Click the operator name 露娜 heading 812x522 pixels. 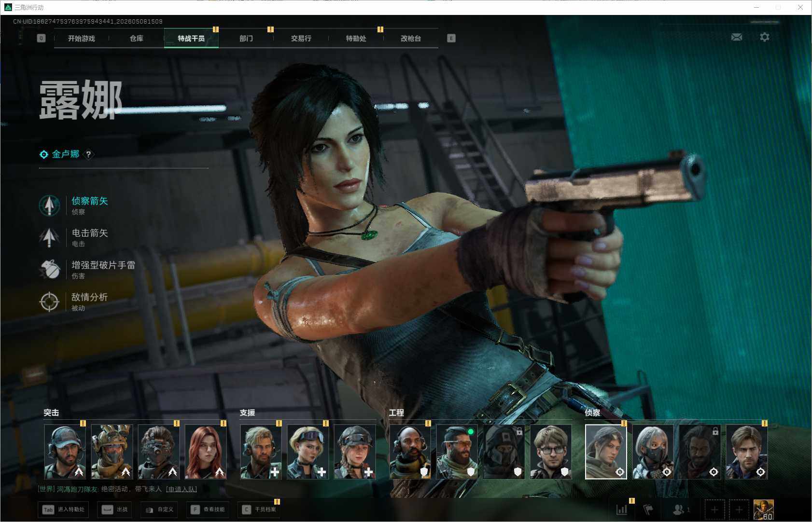[80, 100]
